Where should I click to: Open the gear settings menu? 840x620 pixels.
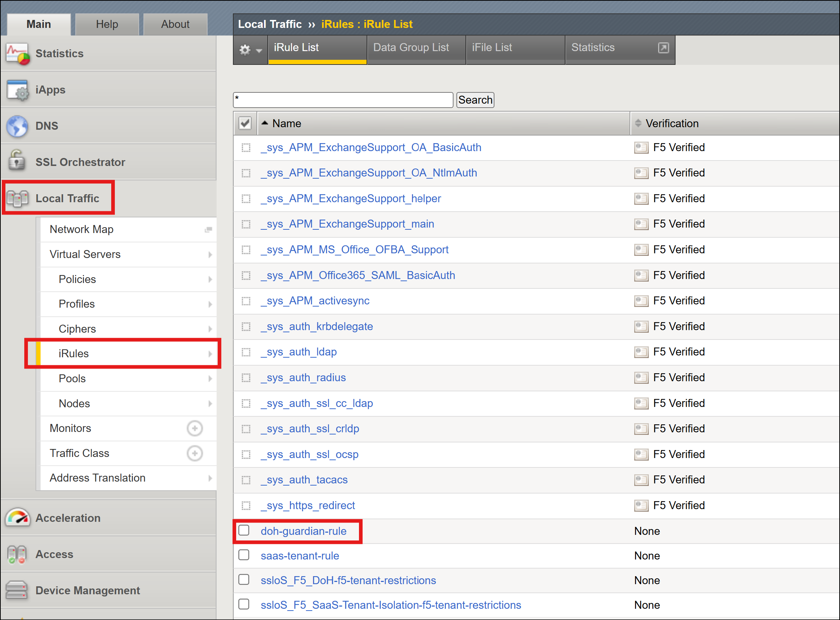(251, 50)
